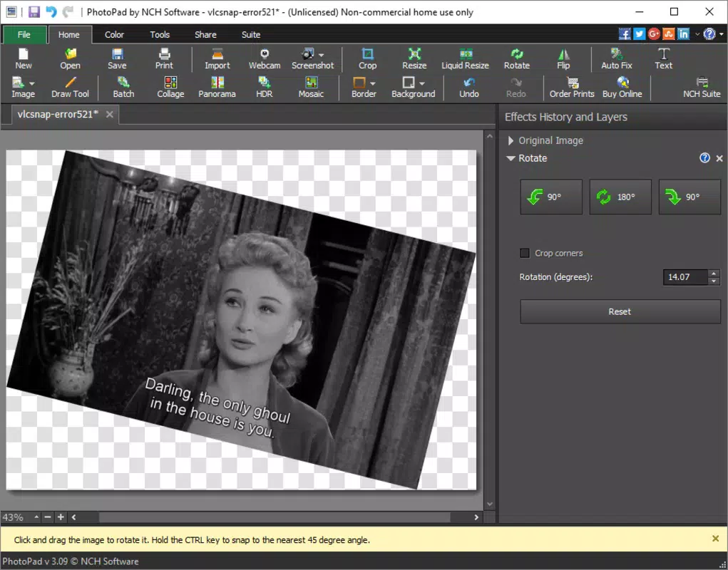
Task: Launch the Webcam capture tool
Action: [x=265, y=58]
